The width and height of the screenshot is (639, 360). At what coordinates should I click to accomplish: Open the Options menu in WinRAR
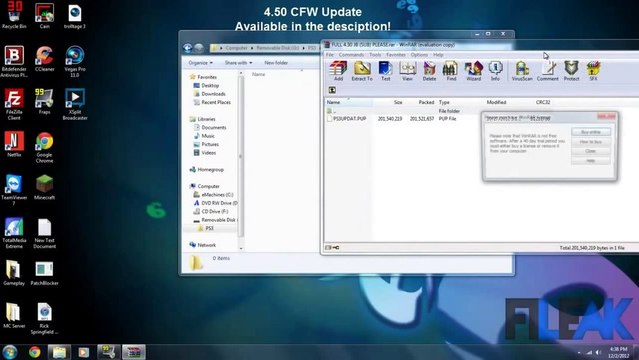coord(419,55)
